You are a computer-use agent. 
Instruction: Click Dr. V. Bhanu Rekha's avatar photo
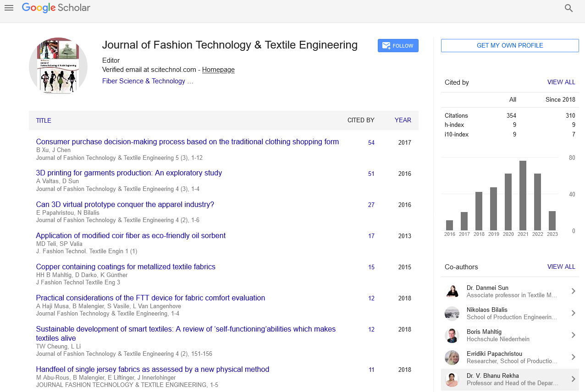tap(452, 379)
